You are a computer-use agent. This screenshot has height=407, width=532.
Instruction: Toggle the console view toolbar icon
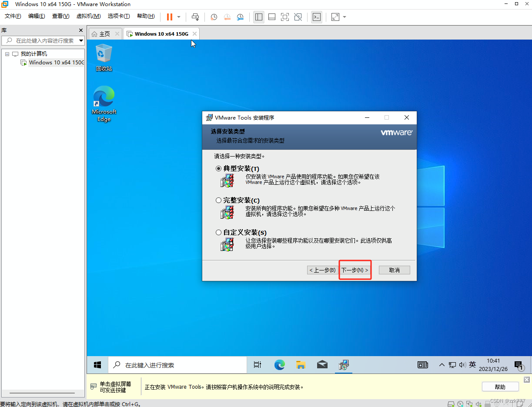click(317, 17)
